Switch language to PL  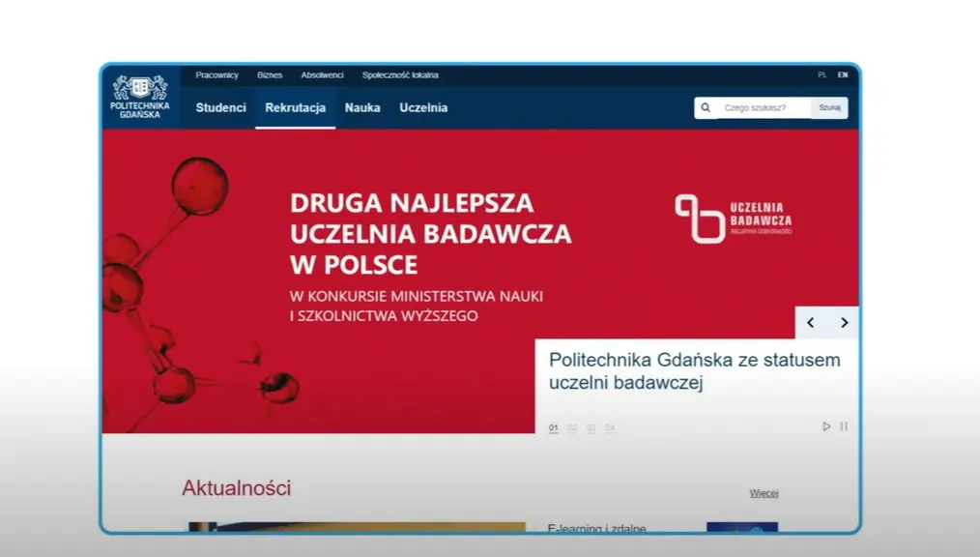(821, 75)
